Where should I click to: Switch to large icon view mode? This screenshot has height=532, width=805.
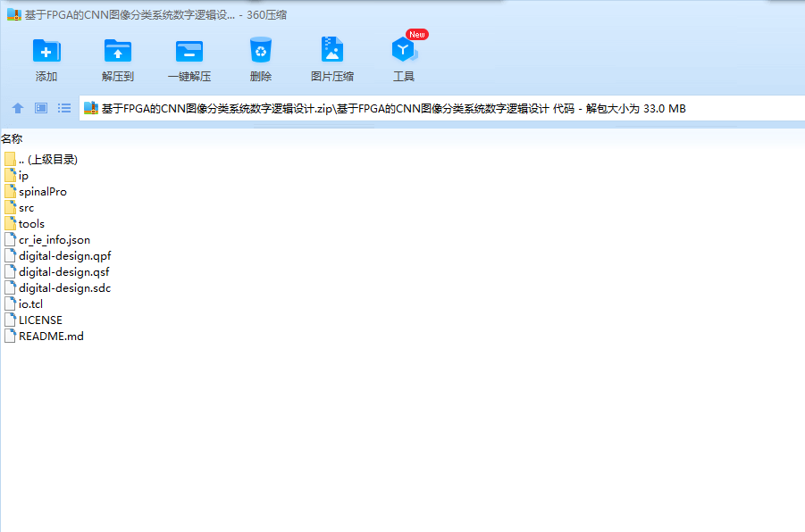click(x=41, y=108)
